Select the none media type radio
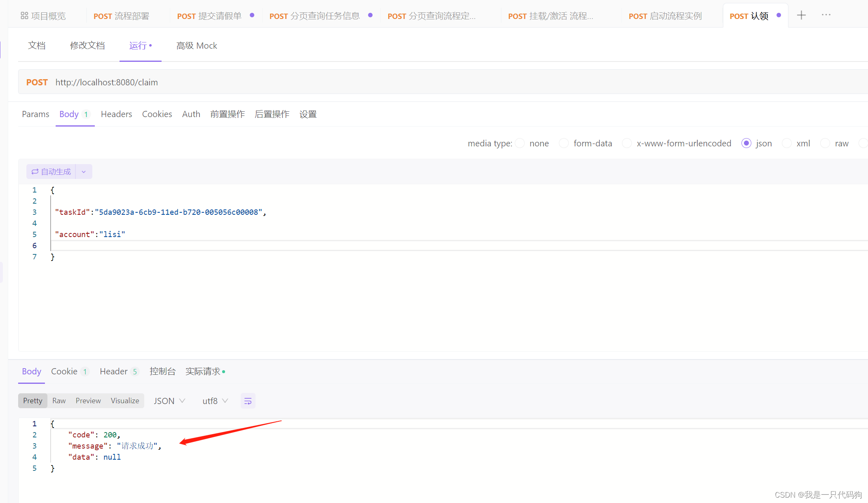868x503 pixels. click(520, 143)
